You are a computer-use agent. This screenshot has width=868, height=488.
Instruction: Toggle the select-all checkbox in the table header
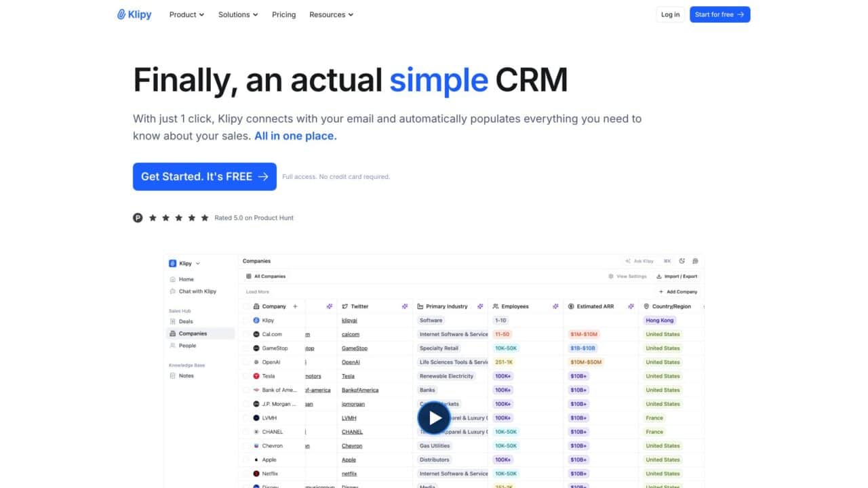pos(247,306)
